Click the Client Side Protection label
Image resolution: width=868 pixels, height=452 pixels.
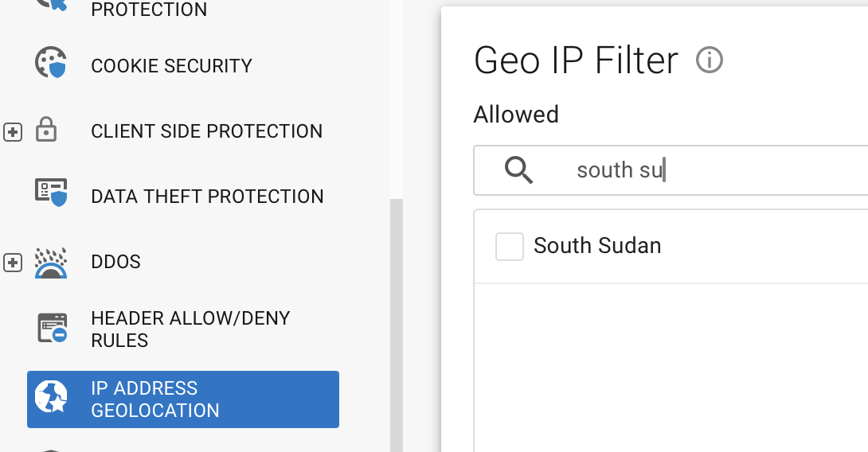point(206,131)
